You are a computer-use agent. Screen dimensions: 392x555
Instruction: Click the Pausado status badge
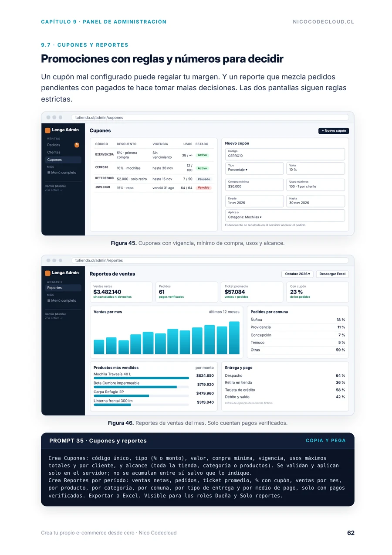(203, 179)
